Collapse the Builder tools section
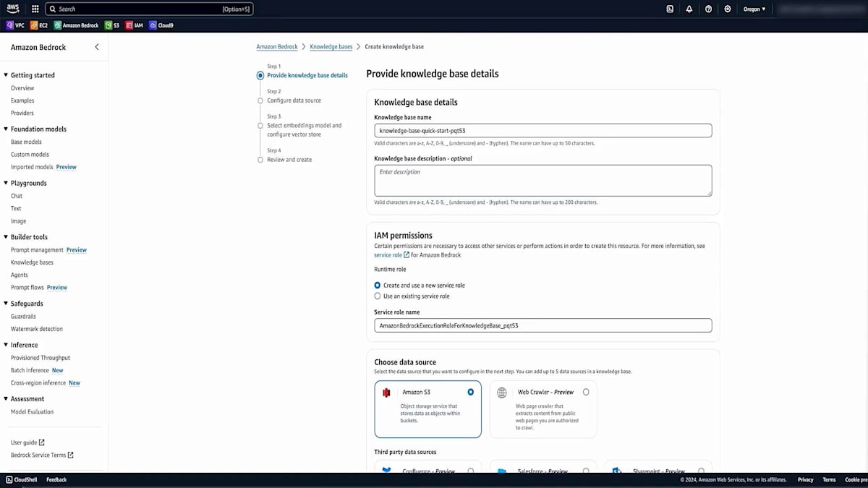This screenshot has height=488, width=868. coord(7,237)
